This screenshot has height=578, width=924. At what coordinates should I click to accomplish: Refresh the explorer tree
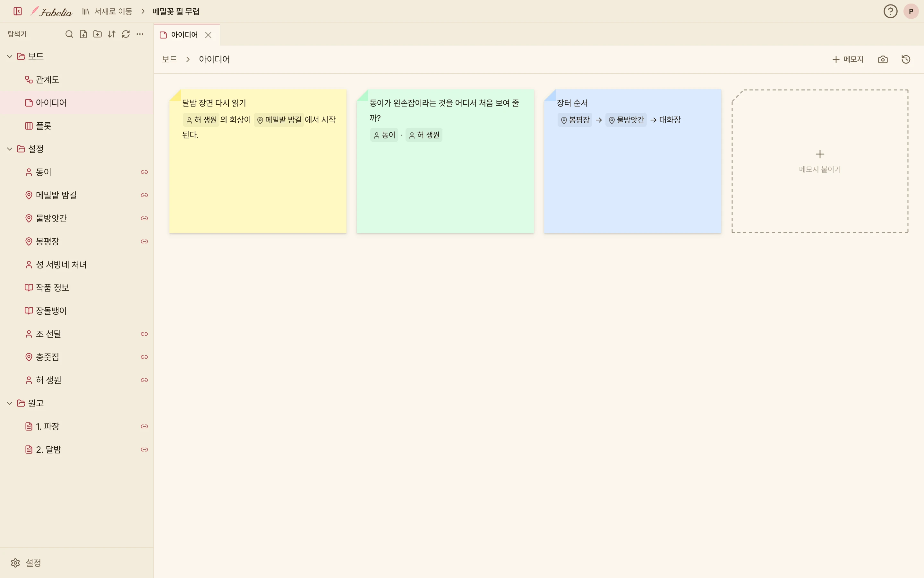pyautogui.click(x=126, y=34)
